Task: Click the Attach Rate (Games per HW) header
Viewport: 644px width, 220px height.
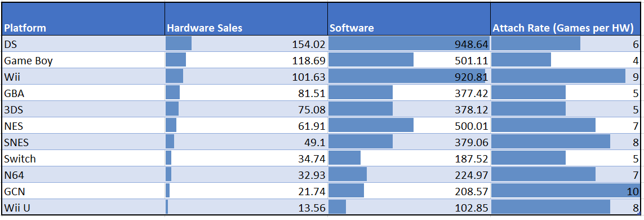Action: 566,19
